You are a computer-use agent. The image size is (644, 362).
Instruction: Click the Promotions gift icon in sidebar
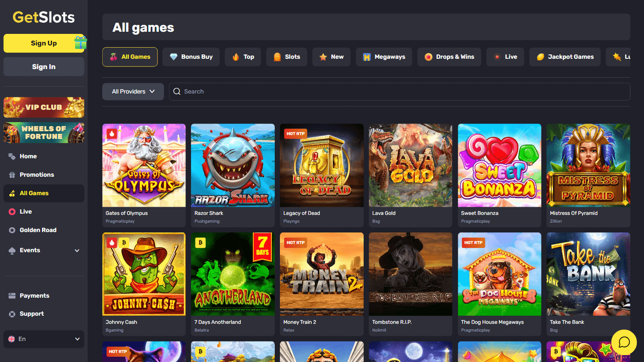(12, 175)
